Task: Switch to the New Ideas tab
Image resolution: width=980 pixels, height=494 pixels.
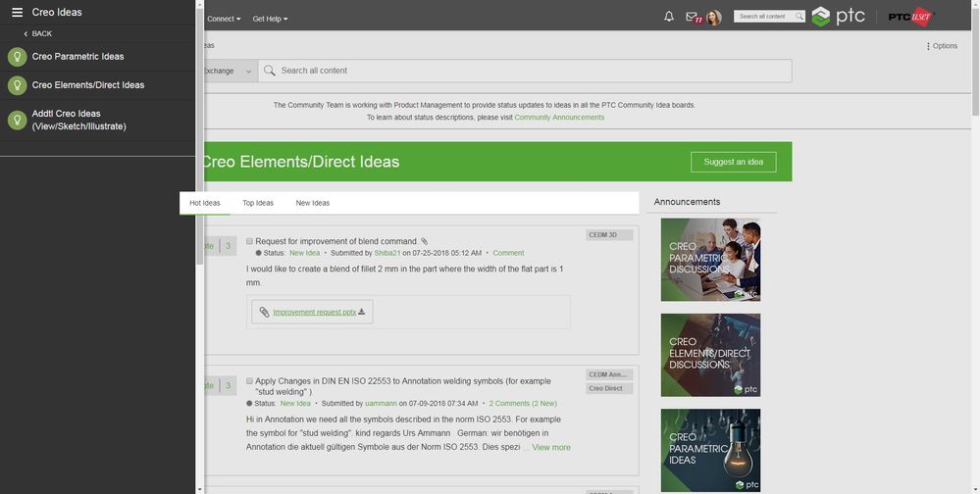Action: click(313, 203)
